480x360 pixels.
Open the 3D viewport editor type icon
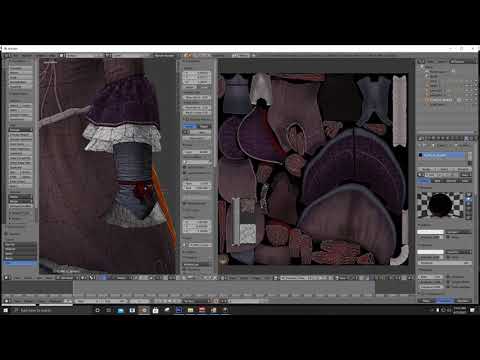7,277
